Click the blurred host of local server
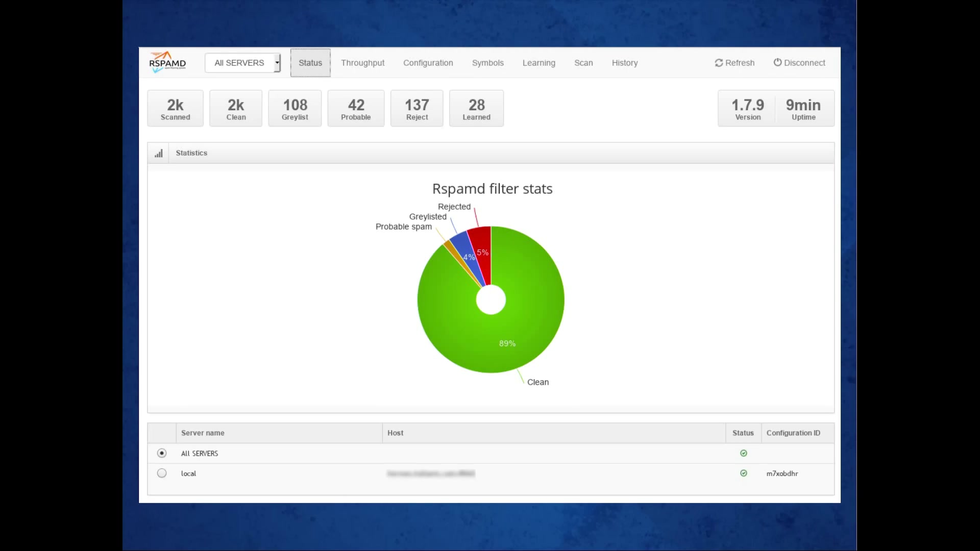 click(x=431, y=473)
